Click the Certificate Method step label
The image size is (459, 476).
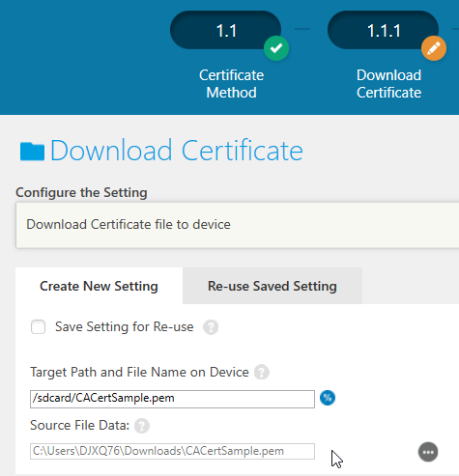pyautogui.click(x=231, y=84)
